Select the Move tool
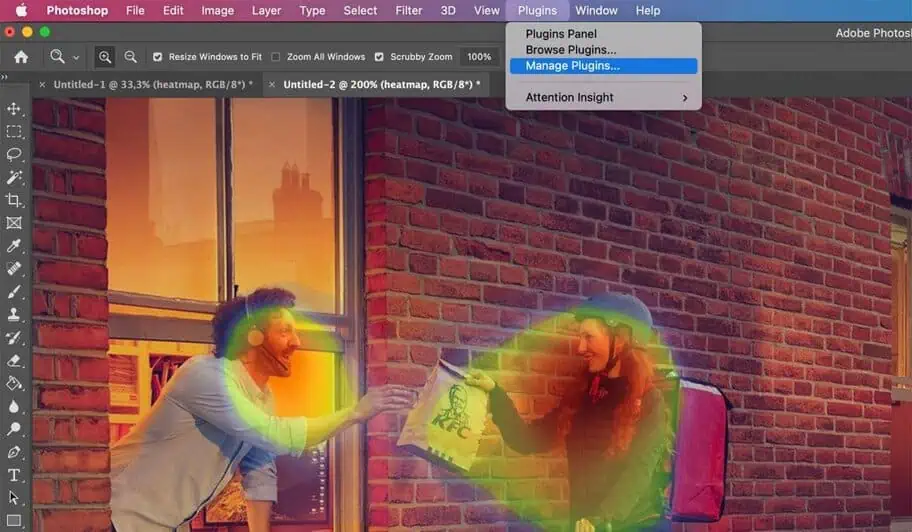This screenshot has width=912, height=532. click(14, 109)
